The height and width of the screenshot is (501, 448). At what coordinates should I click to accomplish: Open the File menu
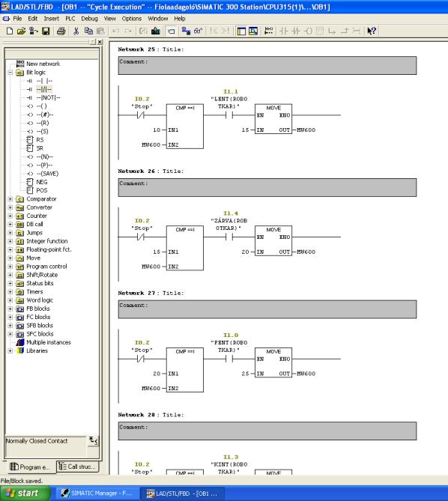[x=17, y=19]
